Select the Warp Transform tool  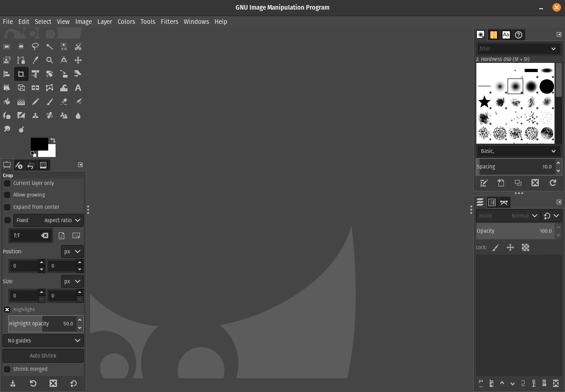(64, 88)
